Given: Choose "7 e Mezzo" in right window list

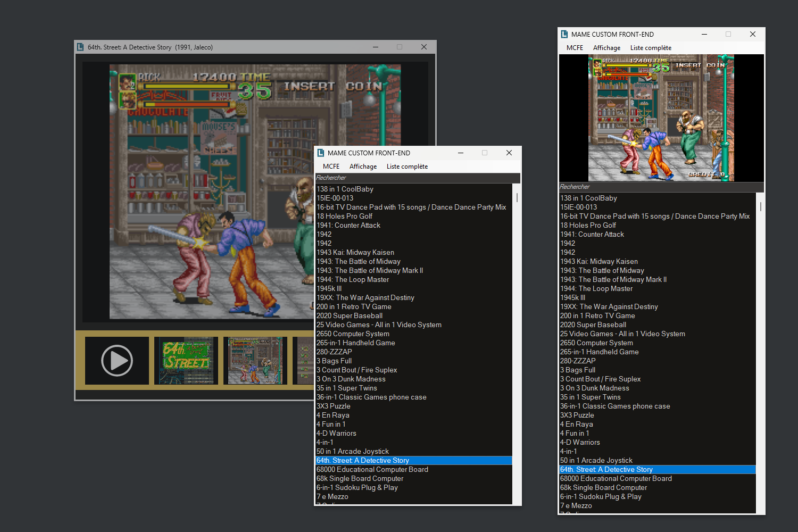Looking at the screenshot, I should (657, 505).
